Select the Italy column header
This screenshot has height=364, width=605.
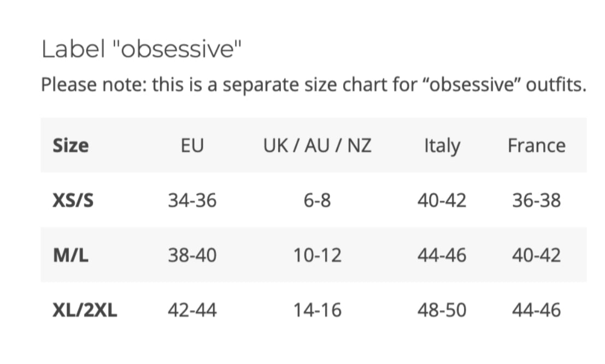[442, 146]
